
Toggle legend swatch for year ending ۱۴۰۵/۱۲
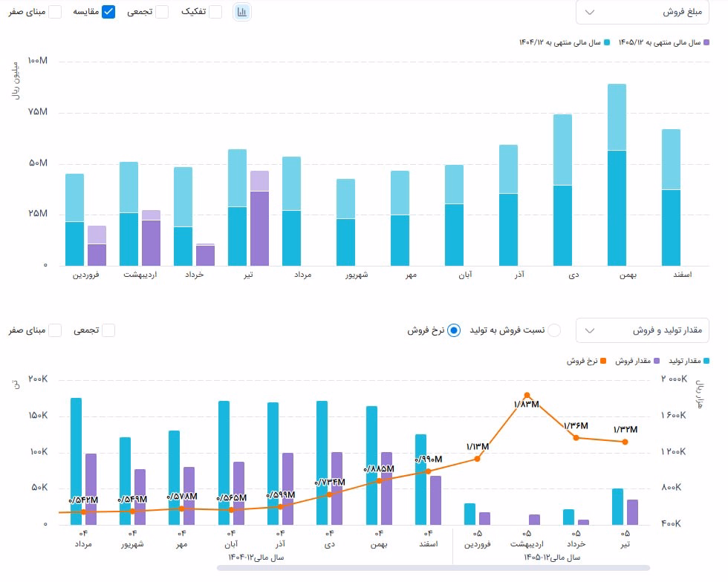(706, 43)
